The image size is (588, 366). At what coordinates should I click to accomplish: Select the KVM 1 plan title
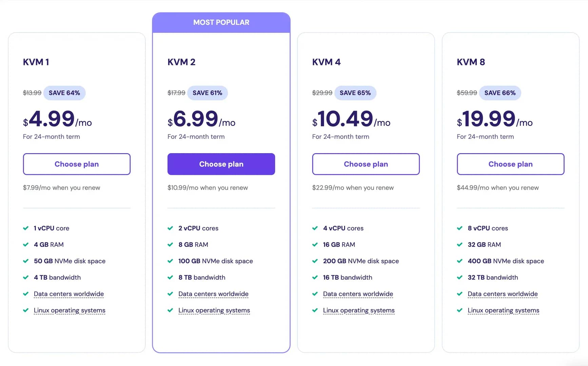[36, 62]
